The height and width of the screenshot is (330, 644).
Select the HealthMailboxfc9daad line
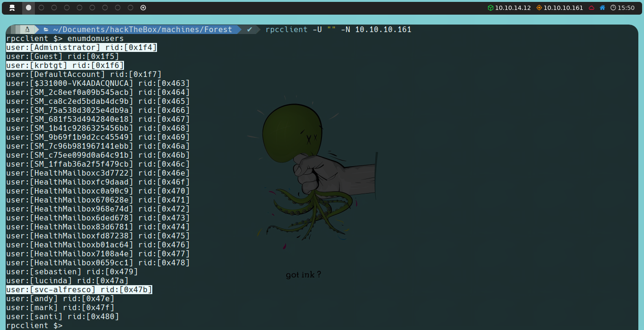(98, 182)
